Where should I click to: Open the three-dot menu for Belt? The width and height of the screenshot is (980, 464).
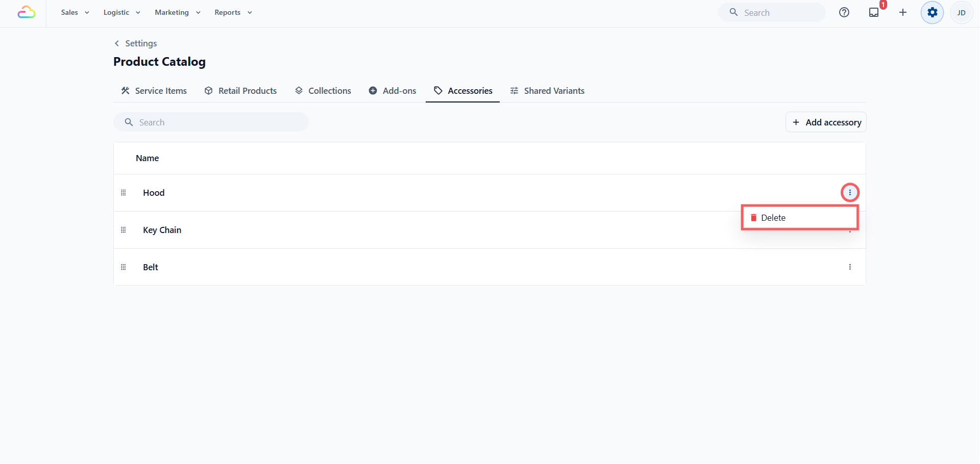point(850,267)
